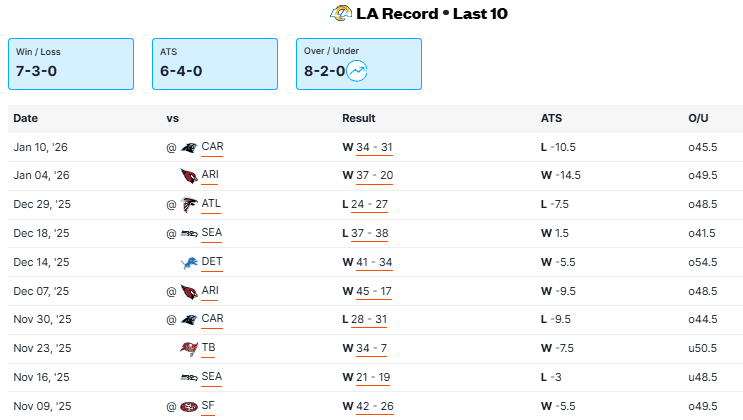
Task: Click the Buccaneers logo next to TB
Action: (188, 349)
